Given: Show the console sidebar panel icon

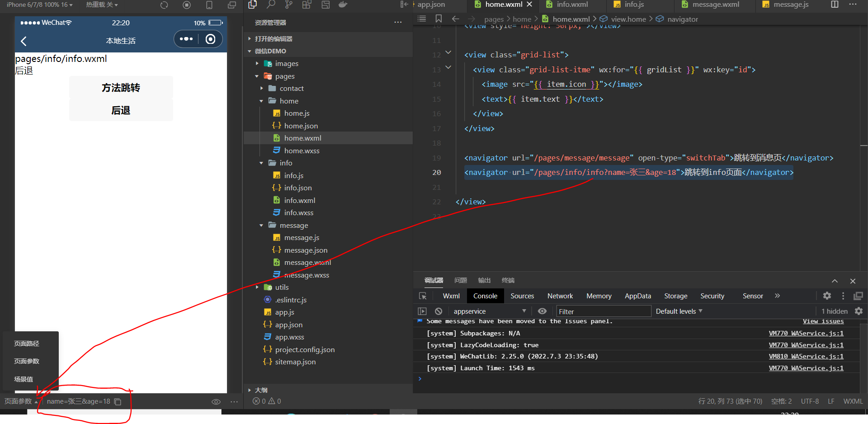Looking at the screenshot, I should pyautogui.click(x=422, y=311).
